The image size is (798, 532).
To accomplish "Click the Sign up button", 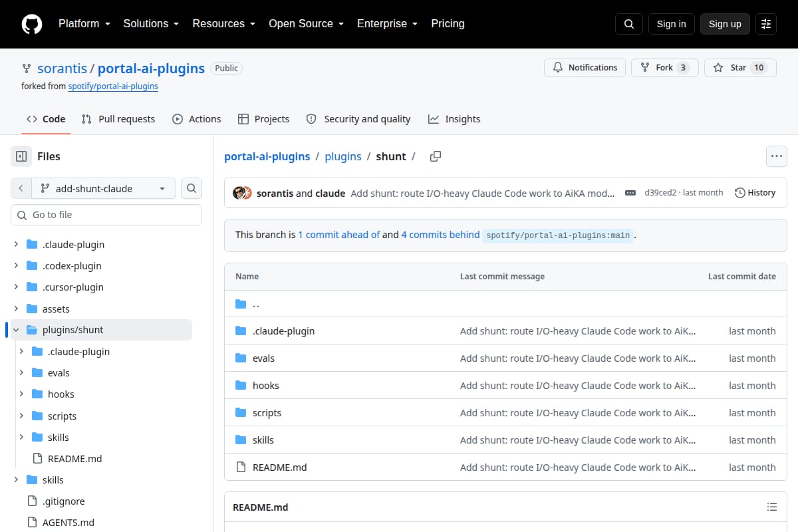I will tap(725, 24).
